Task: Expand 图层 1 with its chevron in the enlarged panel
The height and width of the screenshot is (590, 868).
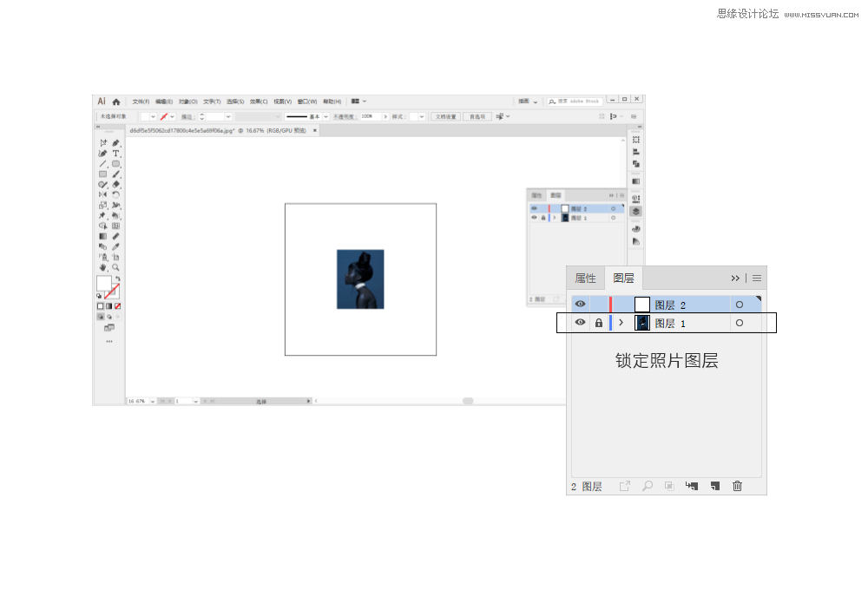Action: click(621, 323)
